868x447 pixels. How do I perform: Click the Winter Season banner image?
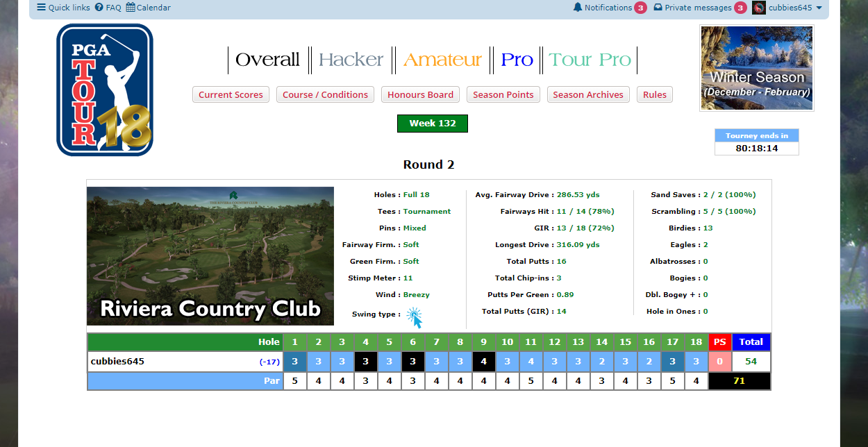coord(756,68)
